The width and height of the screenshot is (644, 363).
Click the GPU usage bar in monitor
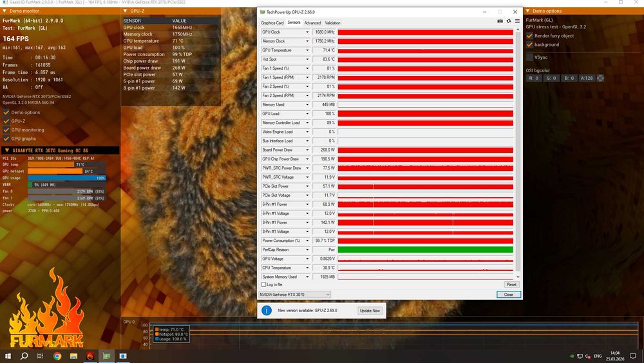click(x=66, y=178)
